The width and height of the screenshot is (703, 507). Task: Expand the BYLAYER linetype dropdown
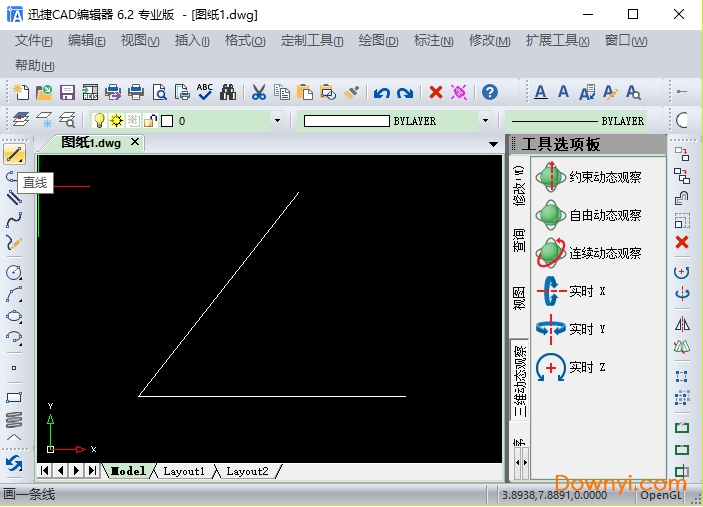[x=485, y=121]
